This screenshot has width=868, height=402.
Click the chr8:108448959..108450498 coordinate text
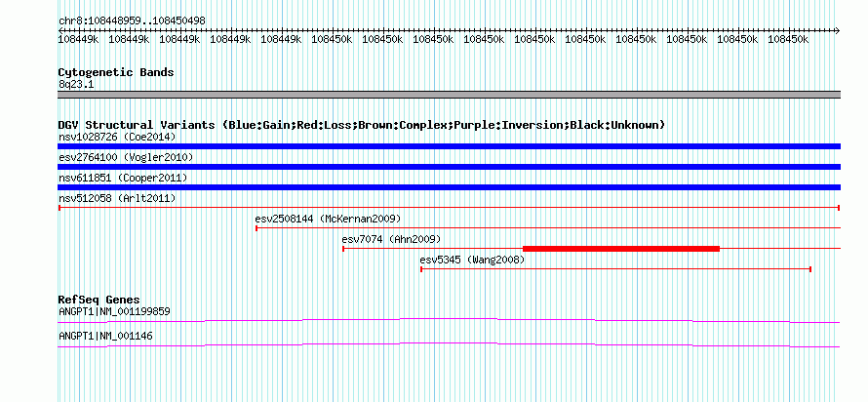pos(132,20)
